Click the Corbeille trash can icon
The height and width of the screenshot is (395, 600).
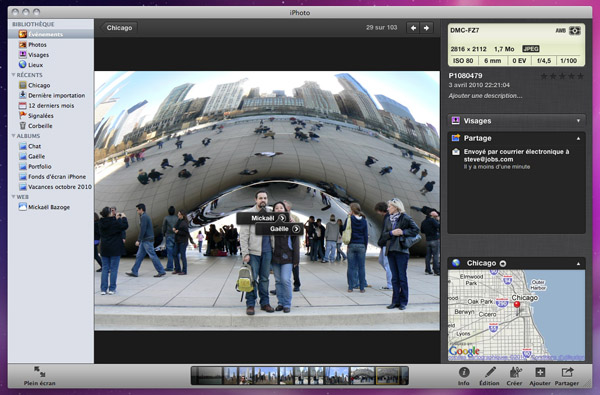tap(23, 126)
